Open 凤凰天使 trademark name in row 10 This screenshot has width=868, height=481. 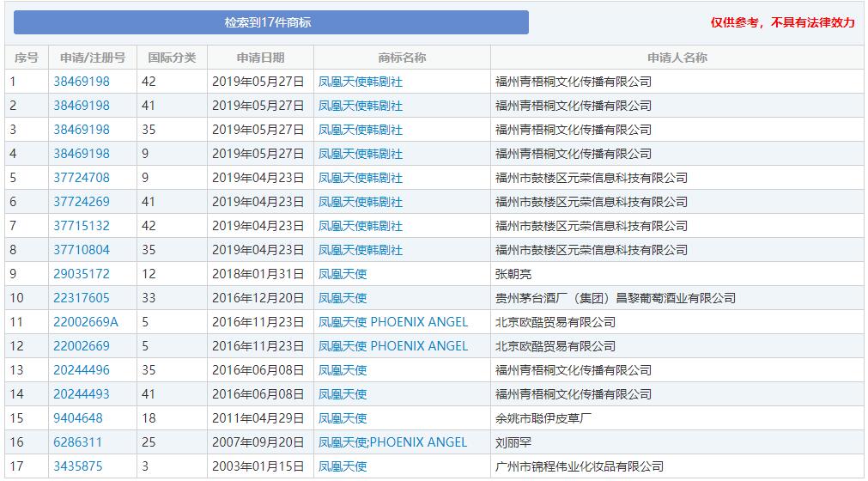pyautogui.click(x=343, y=298)
